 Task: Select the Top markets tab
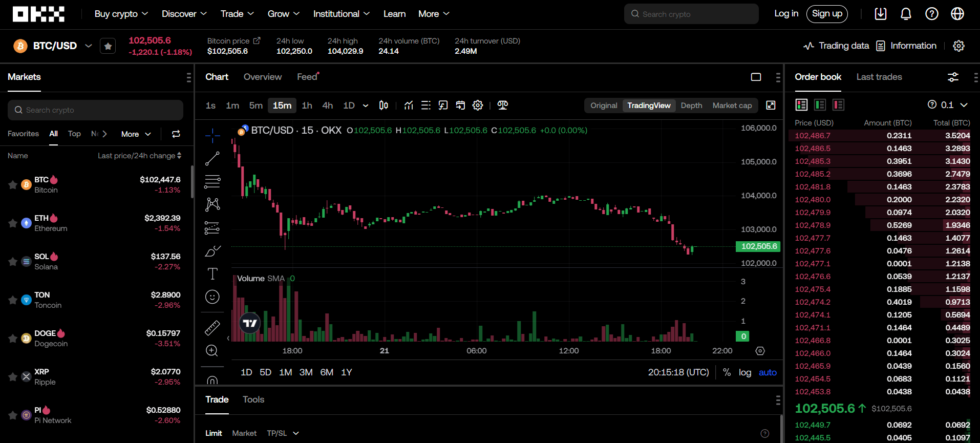(74, 134)
